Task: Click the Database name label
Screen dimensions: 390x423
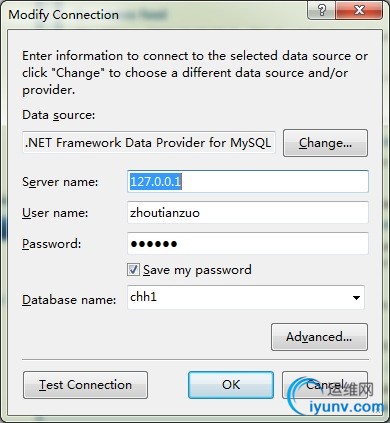Action: [x=69, y=300]
